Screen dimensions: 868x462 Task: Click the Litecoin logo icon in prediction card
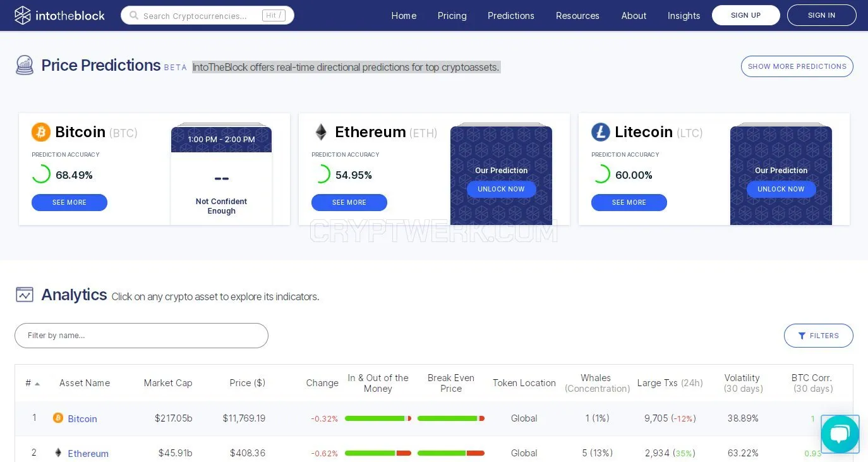(x=601, y=132)
